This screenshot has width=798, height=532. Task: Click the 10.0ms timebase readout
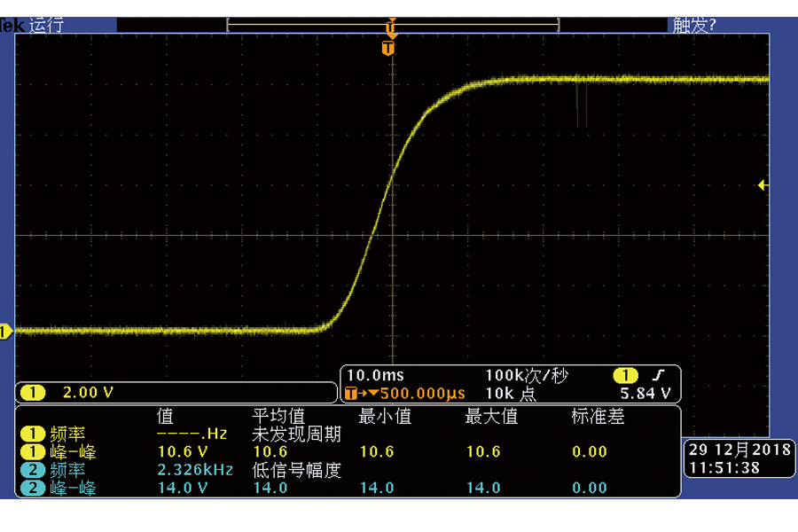pos(374,375)
